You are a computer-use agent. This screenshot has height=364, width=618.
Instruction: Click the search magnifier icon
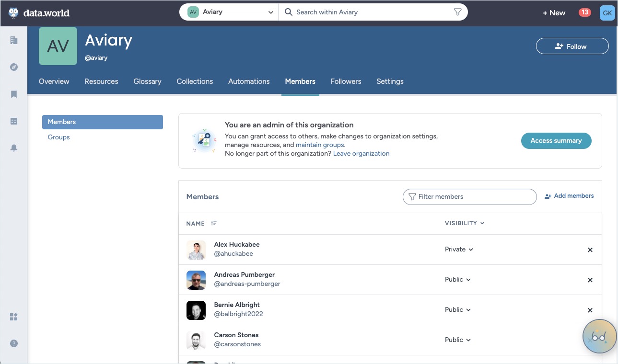pyautogui.click(x=289, y=12)
